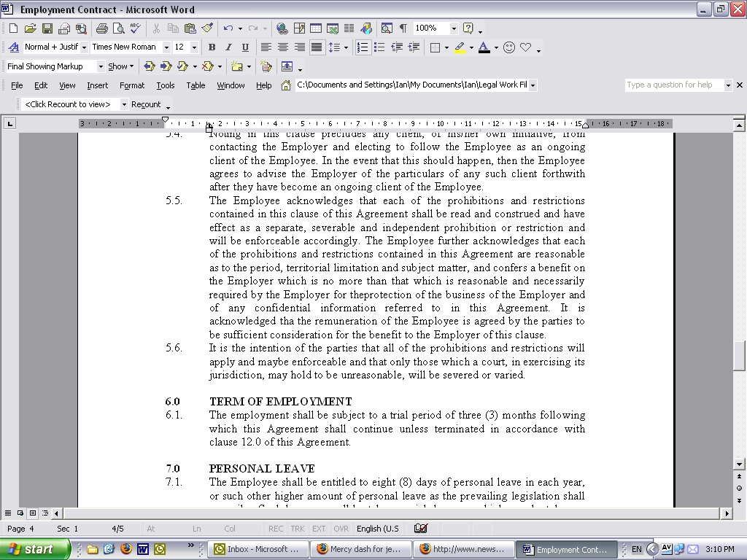747x560 pixels.
Task: Open the Format menu
Action: point(132,85)
